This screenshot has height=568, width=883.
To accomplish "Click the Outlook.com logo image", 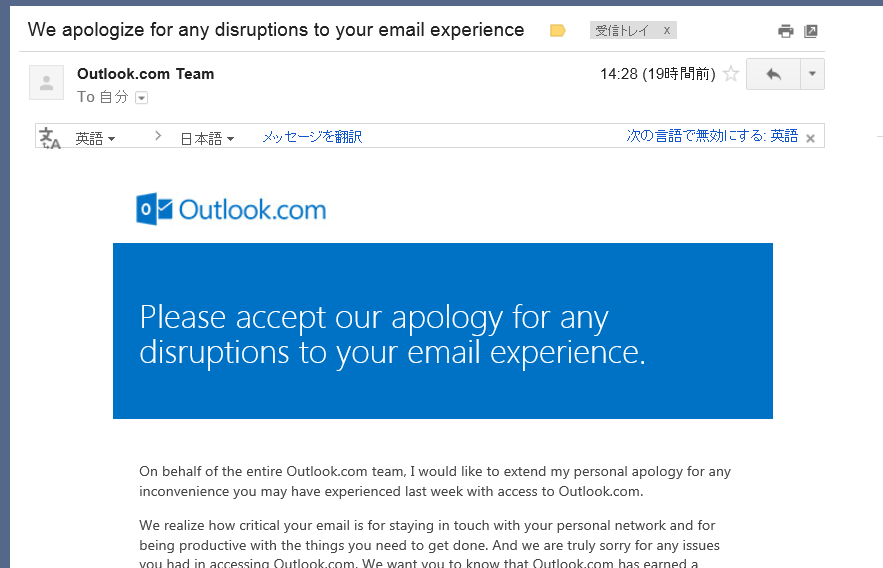I will tap(231, 209).
